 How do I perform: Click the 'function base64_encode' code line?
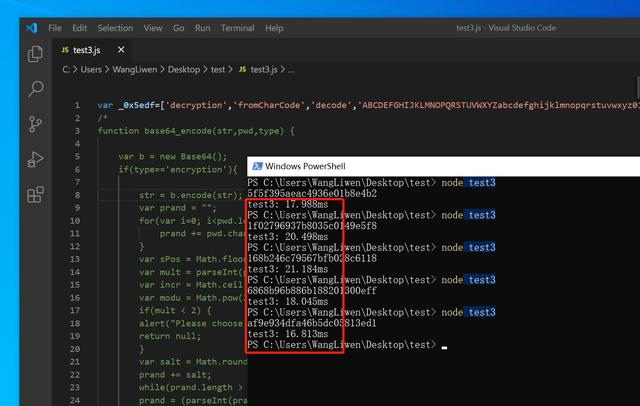(x=196, y=131)
